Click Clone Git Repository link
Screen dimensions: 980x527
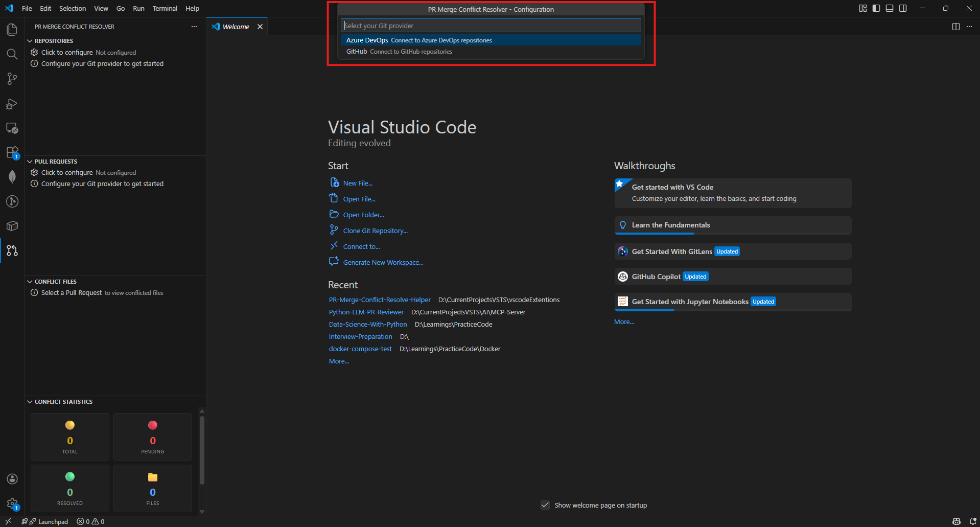[375, 231]
